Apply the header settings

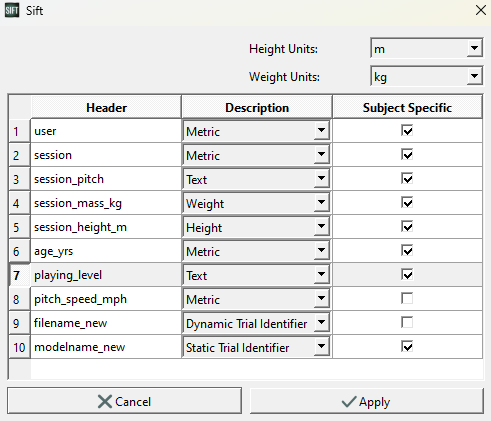coord(367,401)
